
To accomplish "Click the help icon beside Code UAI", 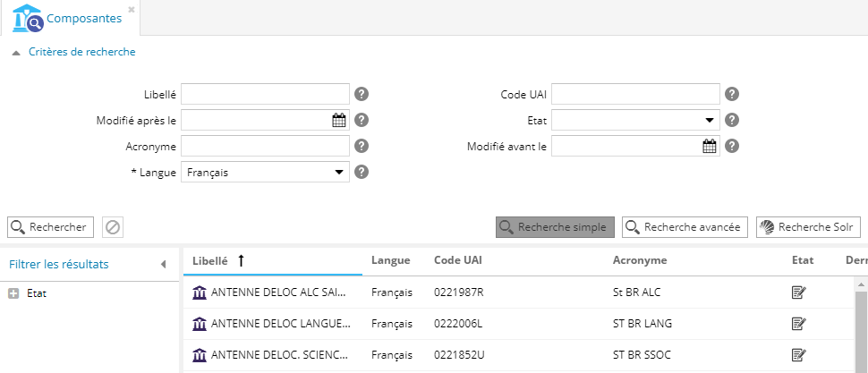I will coord(731,94).
